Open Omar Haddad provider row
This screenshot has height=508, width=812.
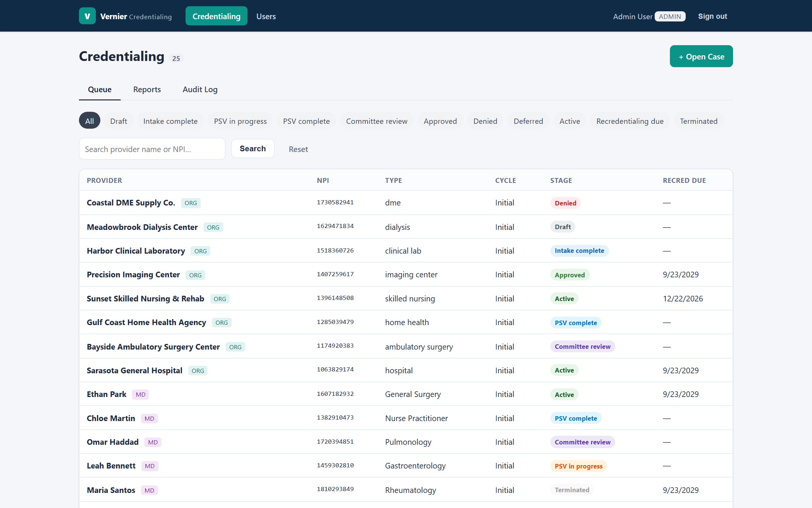[x=406, y=442]
